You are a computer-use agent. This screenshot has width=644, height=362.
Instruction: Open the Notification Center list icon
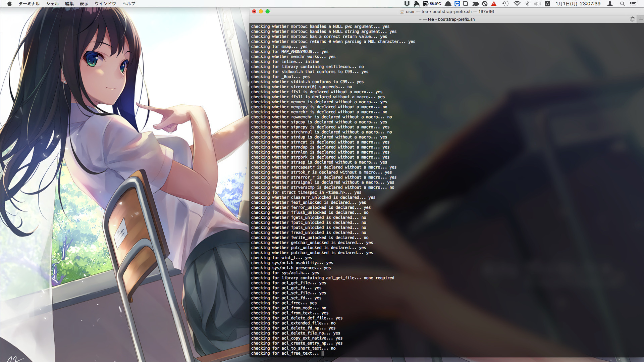pyautogui.click(x=633, y=4)
